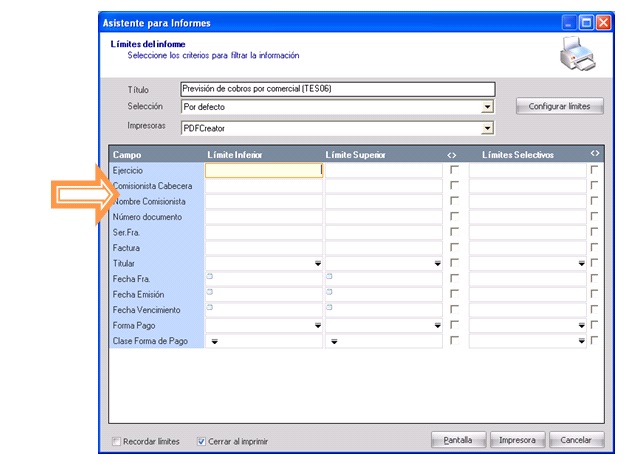The height and width of the screenshot is (463, 633).
Task: Click the Impresora button
Action: coord(518,440)
